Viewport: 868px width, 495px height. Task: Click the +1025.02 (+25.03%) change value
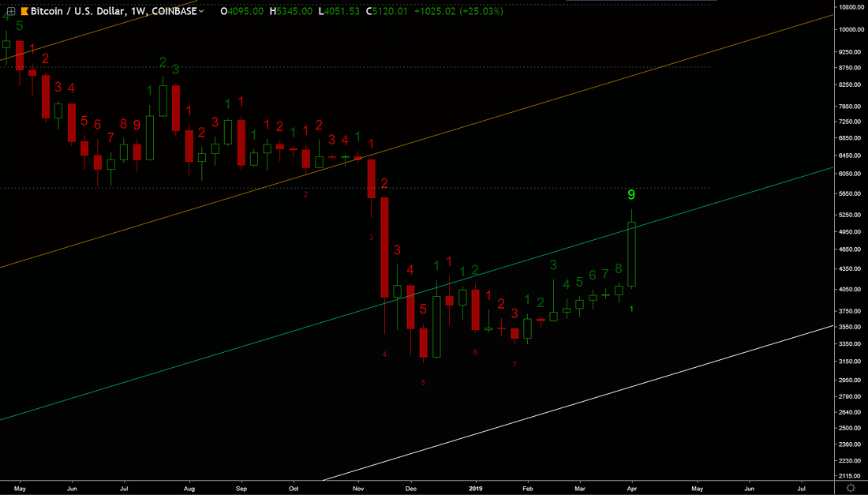point(462,11)
